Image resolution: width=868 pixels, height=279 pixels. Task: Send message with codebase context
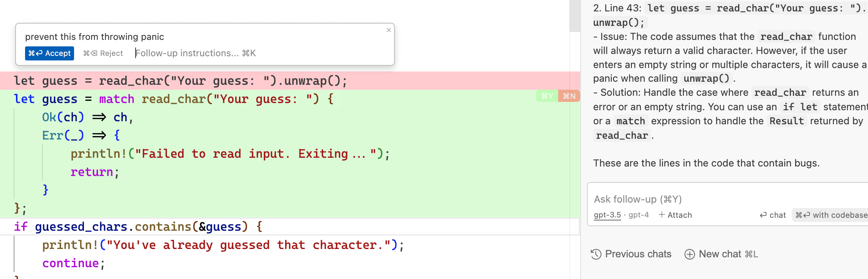coord(831,215)
